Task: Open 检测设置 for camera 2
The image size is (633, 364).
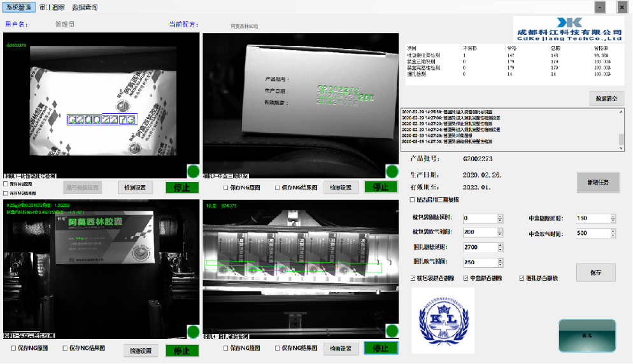Action: click(x=341, y=188)
